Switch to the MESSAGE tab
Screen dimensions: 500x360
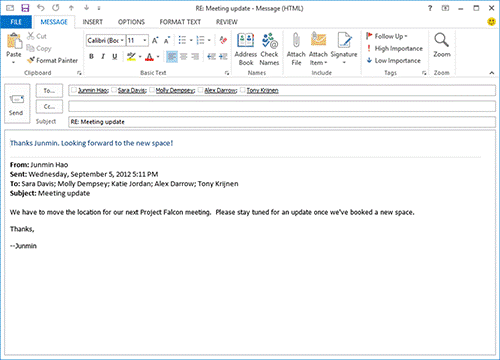point(54,22)
